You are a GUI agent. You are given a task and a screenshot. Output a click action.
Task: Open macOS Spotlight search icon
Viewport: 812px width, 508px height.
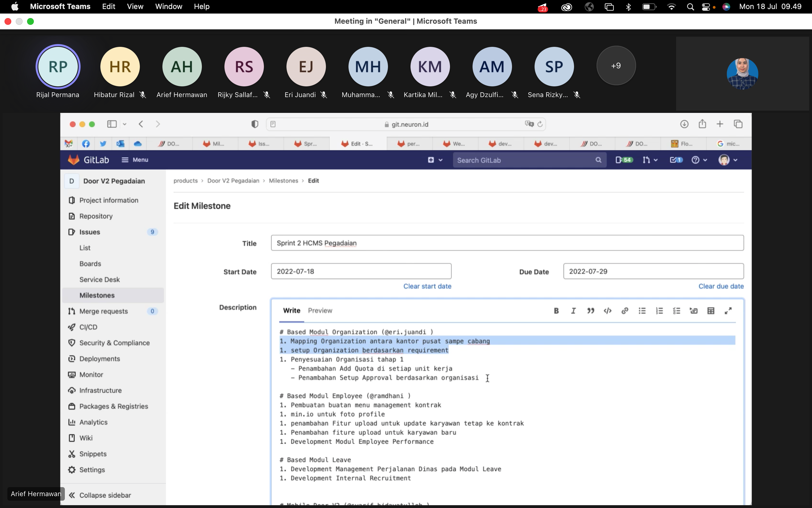pos(690,7)
